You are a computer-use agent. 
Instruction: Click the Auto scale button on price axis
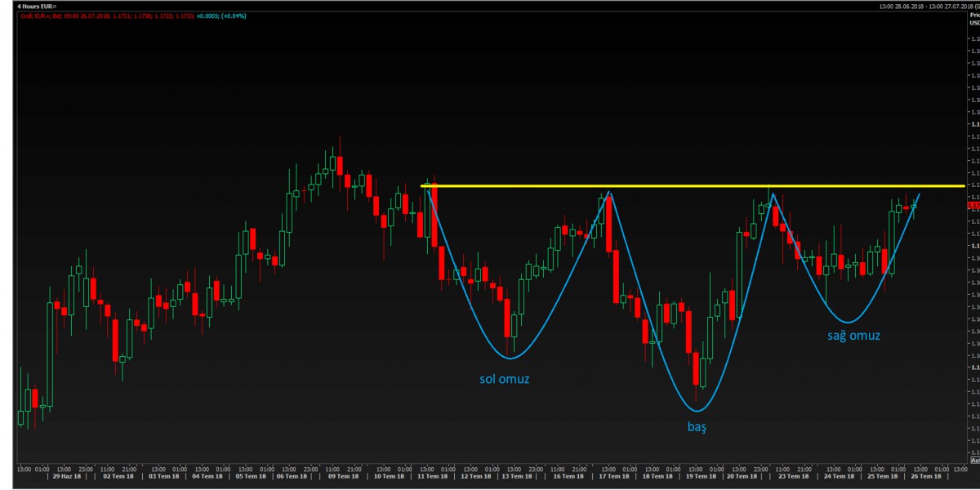[973, 461]
